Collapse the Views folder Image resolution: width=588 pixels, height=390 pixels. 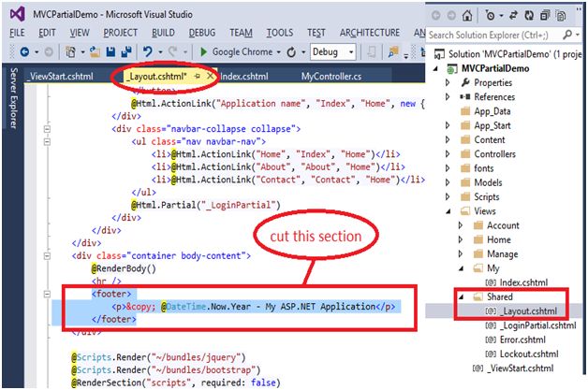coord(448,211)
